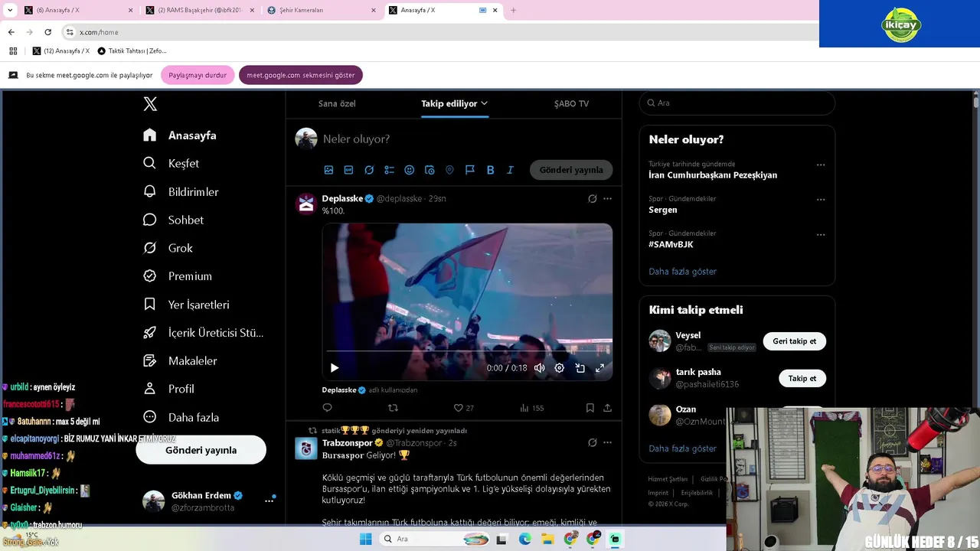Click the Yer İşaretleri bookmark icon
This screenshot has height=551, width=980.
[150, 304]
